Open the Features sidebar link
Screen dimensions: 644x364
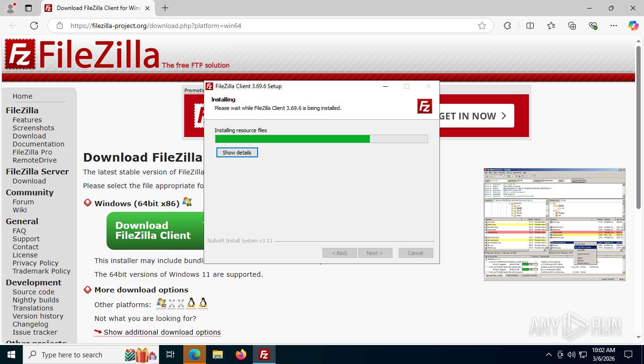tap(27, 120)
